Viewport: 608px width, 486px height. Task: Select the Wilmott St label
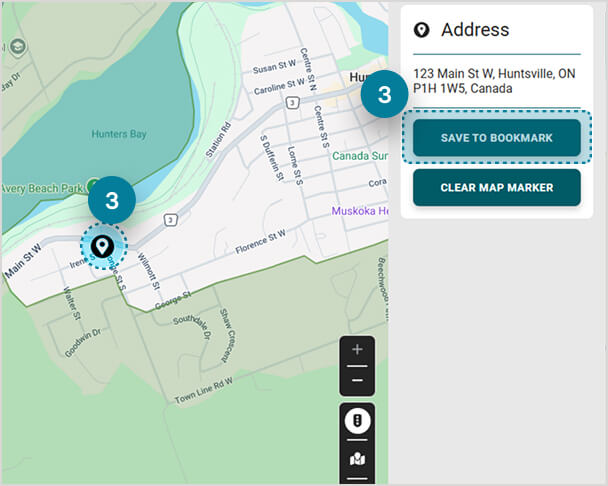click(148, 272)
